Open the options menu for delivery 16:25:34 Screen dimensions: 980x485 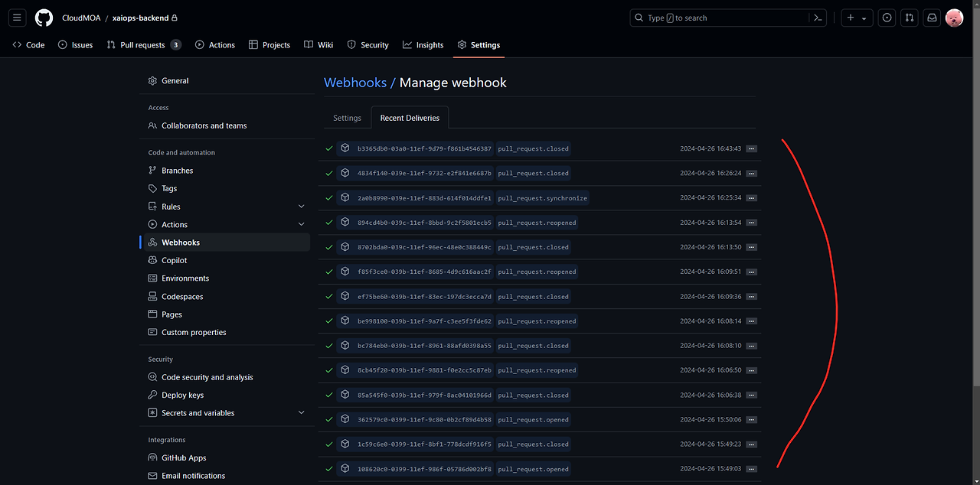[x=751, y=198]
